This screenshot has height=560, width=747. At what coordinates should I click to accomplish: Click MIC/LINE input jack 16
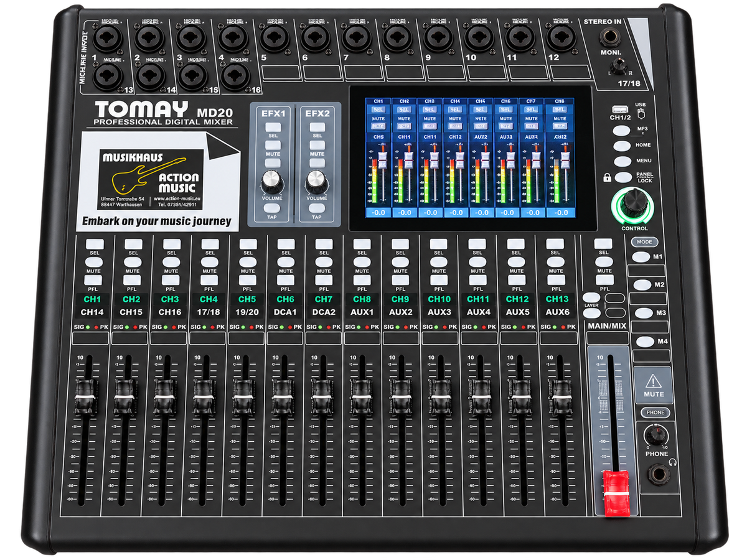(x=236, y=77)
